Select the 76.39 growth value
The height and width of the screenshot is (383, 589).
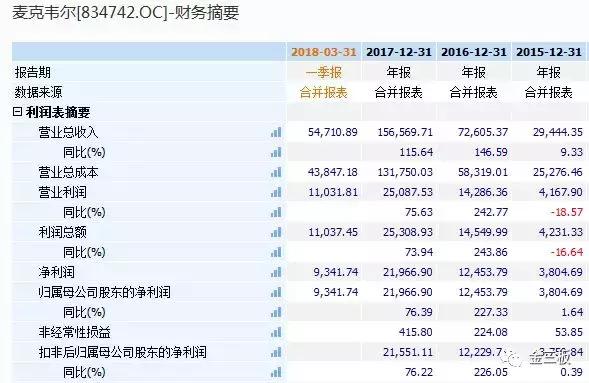[x=419, y=312]
